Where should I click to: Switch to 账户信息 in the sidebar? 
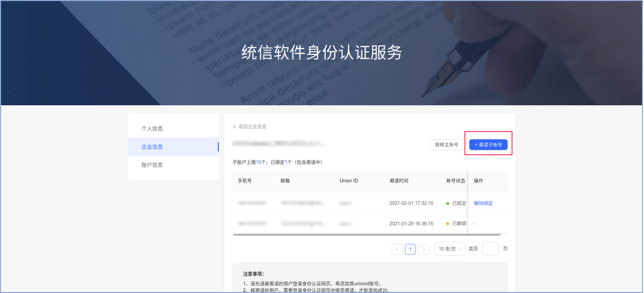[x=152, y=165]
